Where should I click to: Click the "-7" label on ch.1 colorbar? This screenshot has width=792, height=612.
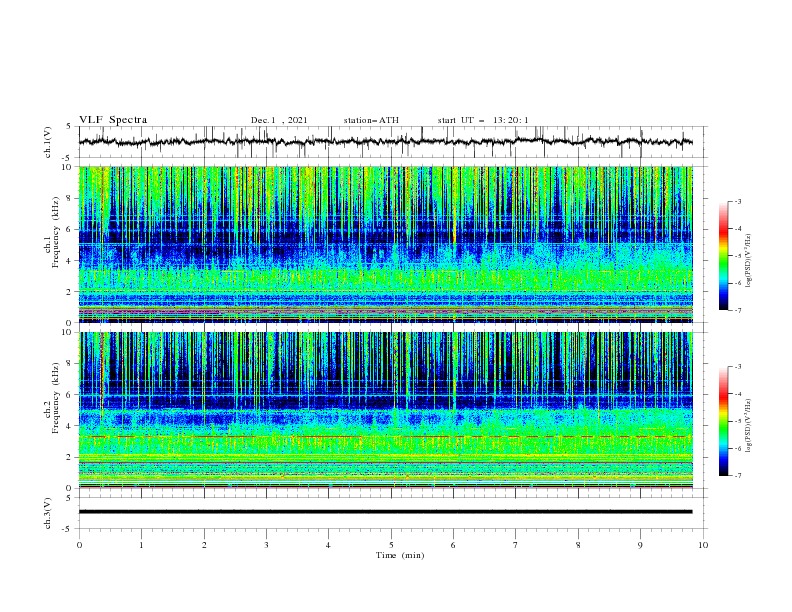pyautogui.click(x=737, y=310)
